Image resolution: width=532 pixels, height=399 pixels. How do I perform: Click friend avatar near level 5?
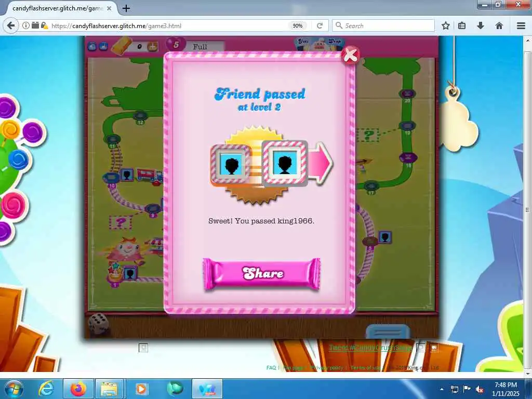coord(385,237)
